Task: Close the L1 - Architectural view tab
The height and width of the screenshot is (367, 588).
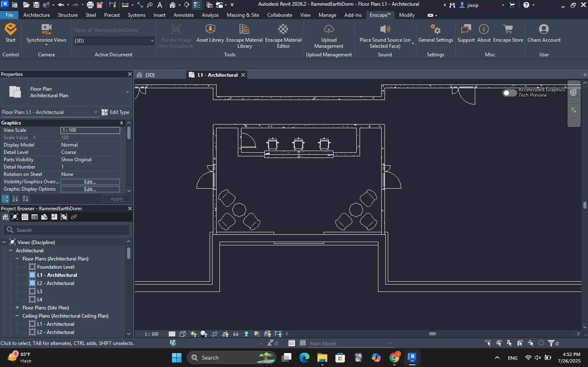Action: point(243,75)
